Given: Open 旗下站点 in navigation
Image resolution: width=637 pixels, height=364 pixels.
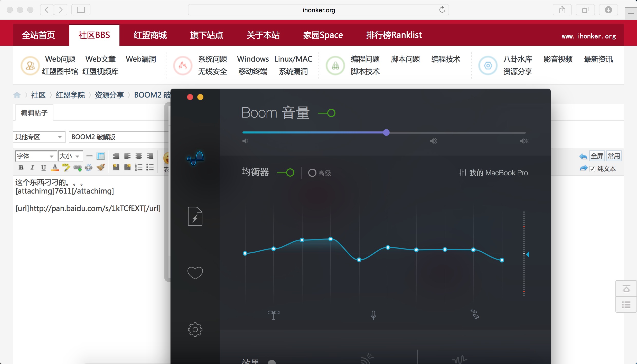Looking at the screenshot, I should click(x=207, y=35).
